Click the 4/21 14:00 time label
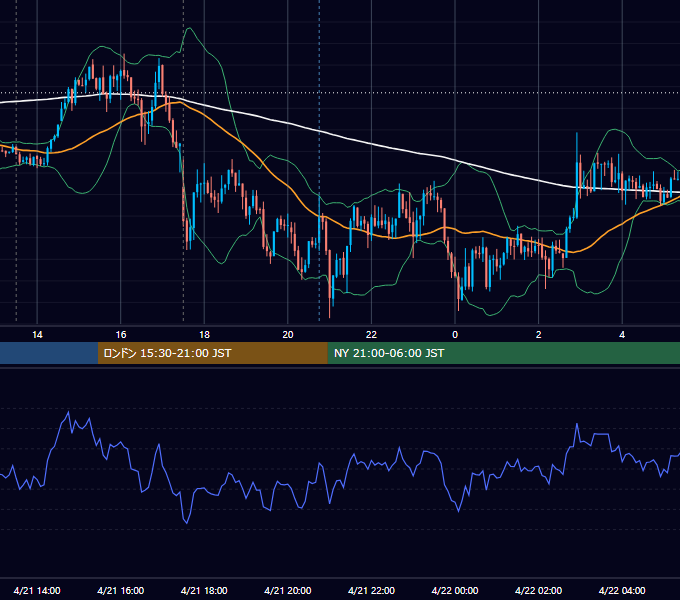Screen dimensions: 680x600 coord(37,590)
